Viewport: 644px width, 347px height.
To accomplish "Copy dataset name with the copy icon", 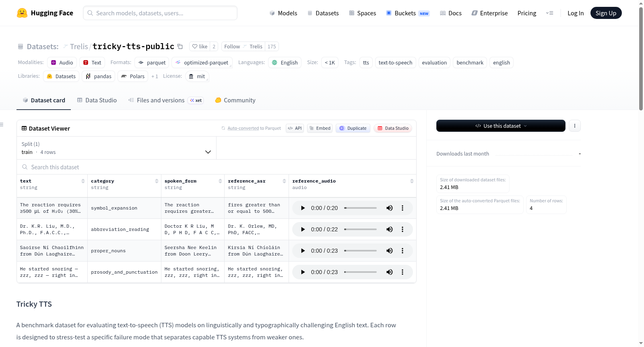I will (x=180, y=46).
